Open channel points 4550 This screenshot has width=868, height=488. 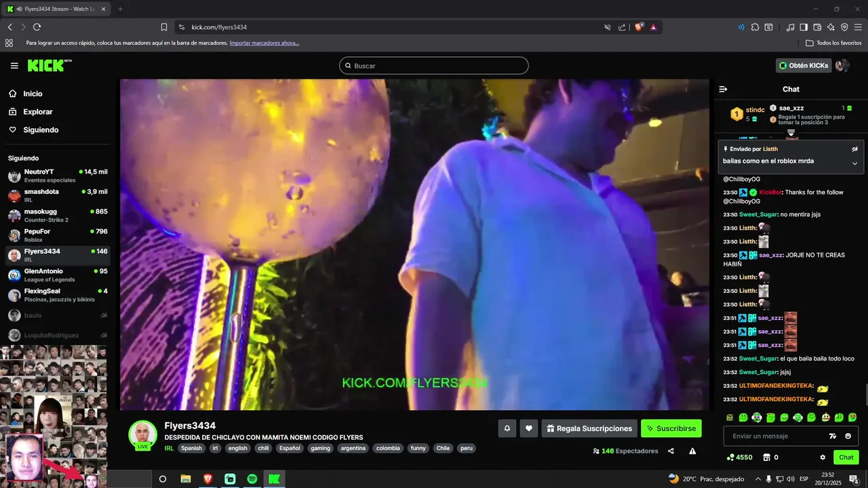739,457
